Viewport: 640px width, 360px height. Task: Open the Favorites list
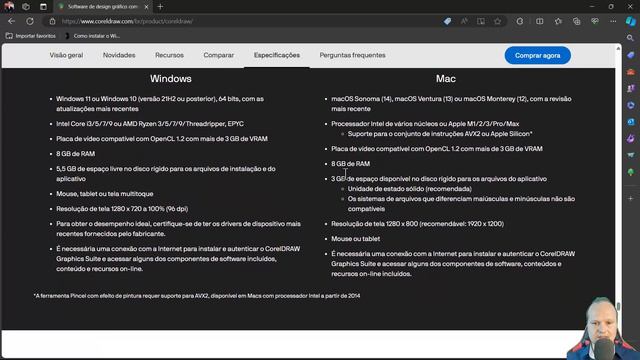pos(558,21)
